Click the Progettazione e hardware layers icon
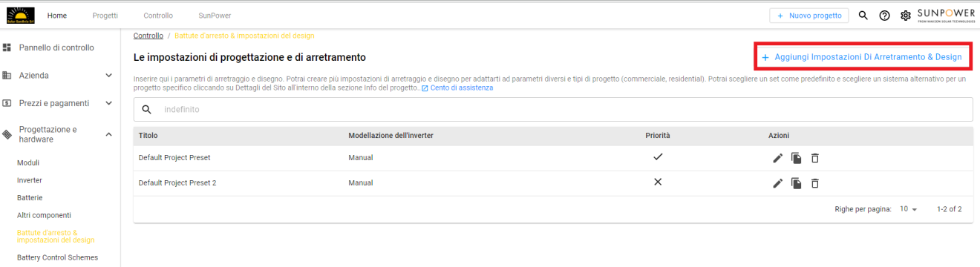 pyautogui.click(x=7, y=134)
